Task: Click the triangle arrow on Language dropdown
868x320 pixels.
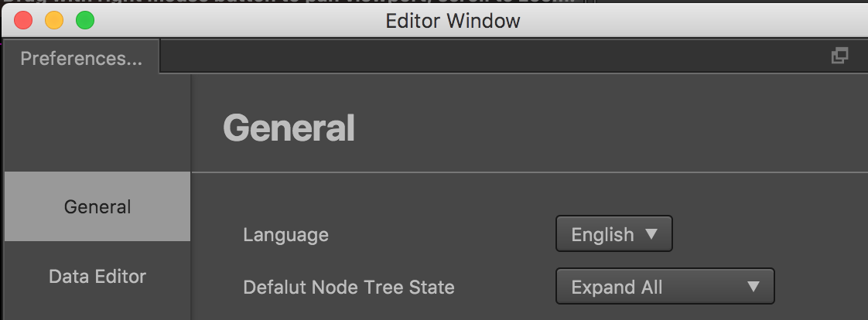Action: [x=651, y=234]
